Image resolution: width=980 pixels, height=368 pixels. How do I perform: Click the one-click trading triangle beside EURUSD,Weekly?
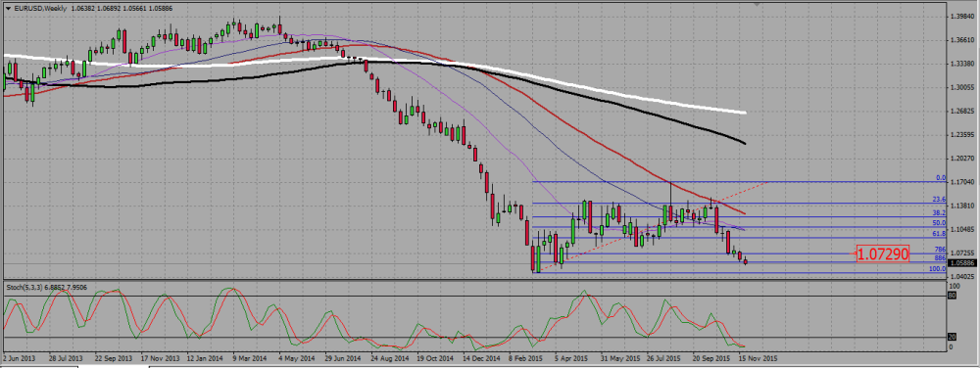pyautogui.click(x=8, y=8)
